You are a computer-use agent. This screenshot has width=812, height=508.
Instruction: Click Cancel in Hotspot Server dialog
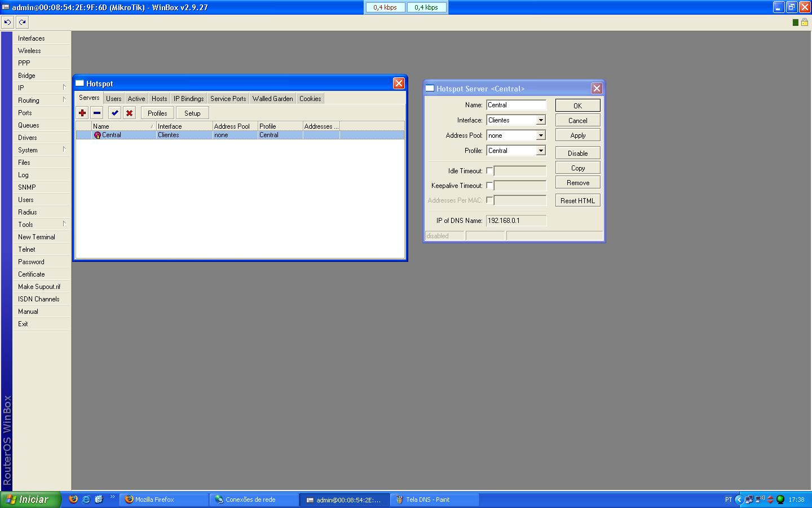point(578,120)
